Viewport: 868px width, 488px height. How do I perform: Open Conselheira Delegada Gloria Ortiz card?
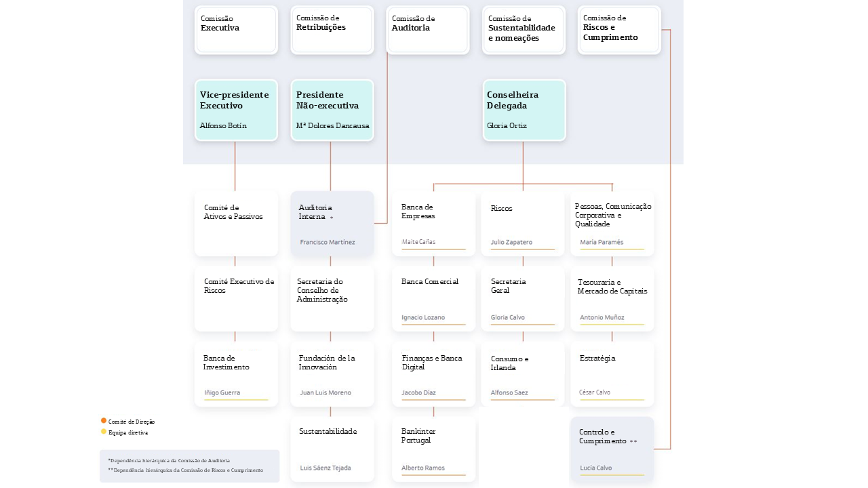click(x=524, y=110)
